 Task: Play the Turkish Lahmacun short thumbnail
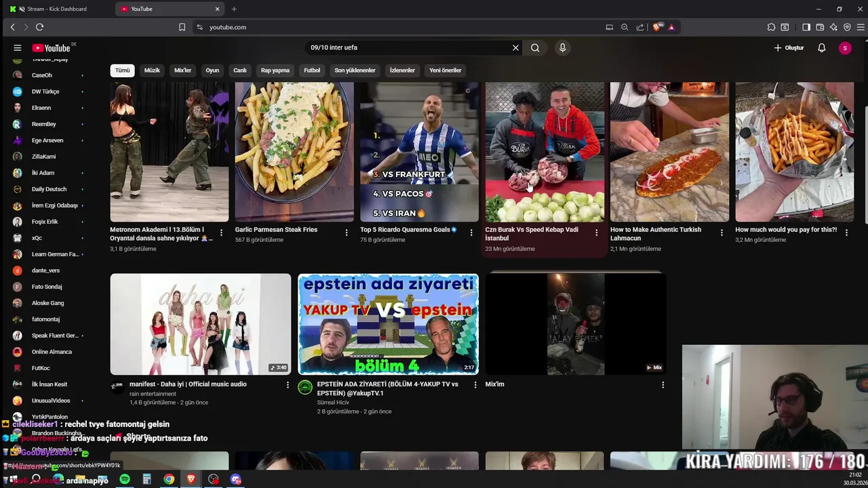pos(669,152)
